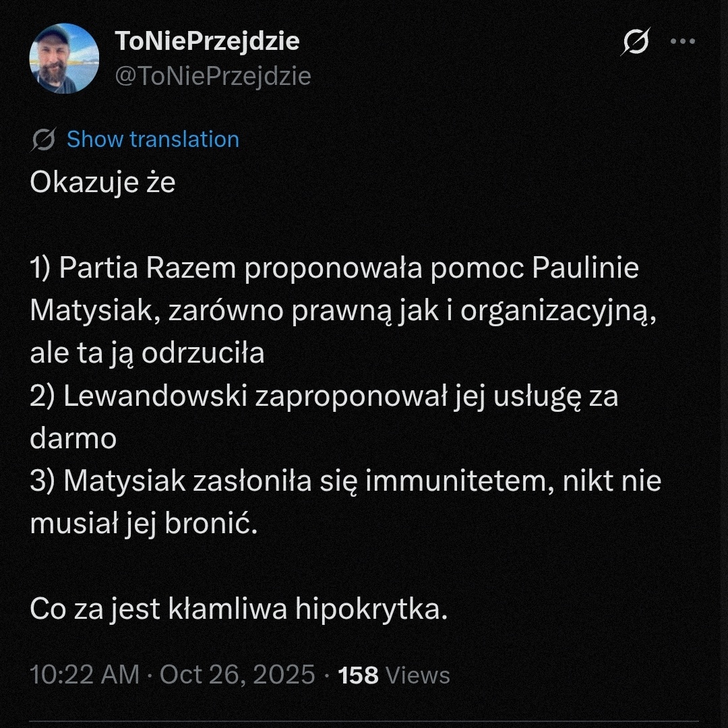The image size is (728, 728).
Task: Click the opening line 'Okazuje że'
Action: tap(102, 183)
